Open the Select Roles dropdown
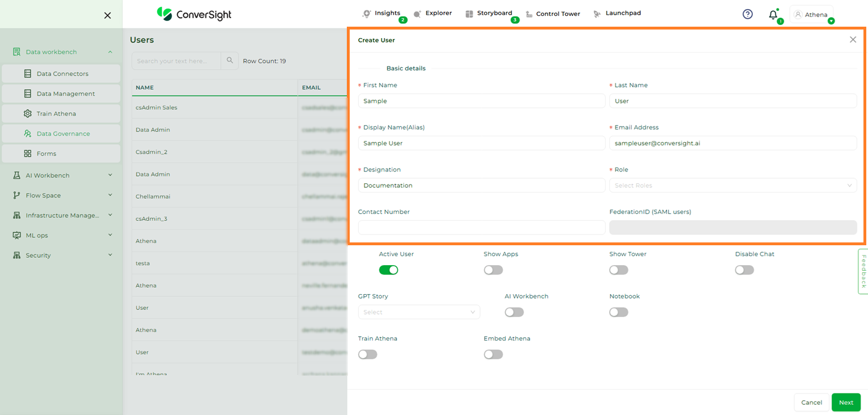This screenshot has height=415, width=868. pos(732,186)
